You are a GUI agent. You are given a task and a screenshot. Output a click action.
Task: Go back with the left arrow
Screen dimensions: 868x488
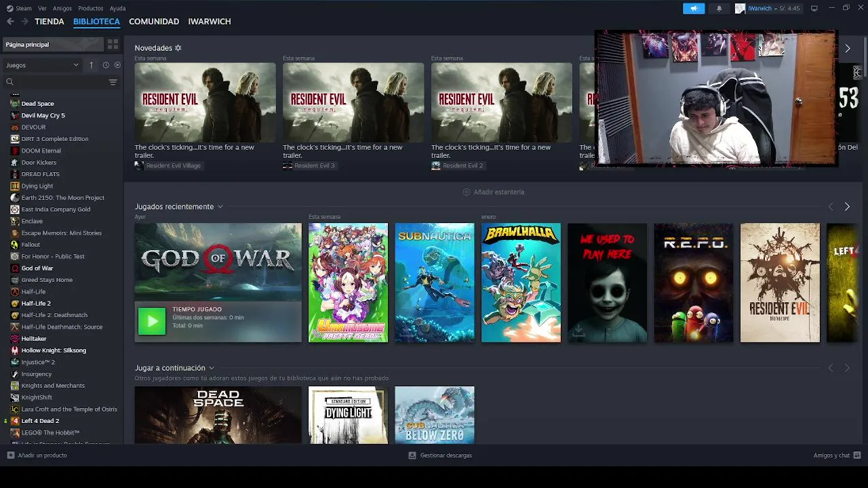[x=10, y=22]
